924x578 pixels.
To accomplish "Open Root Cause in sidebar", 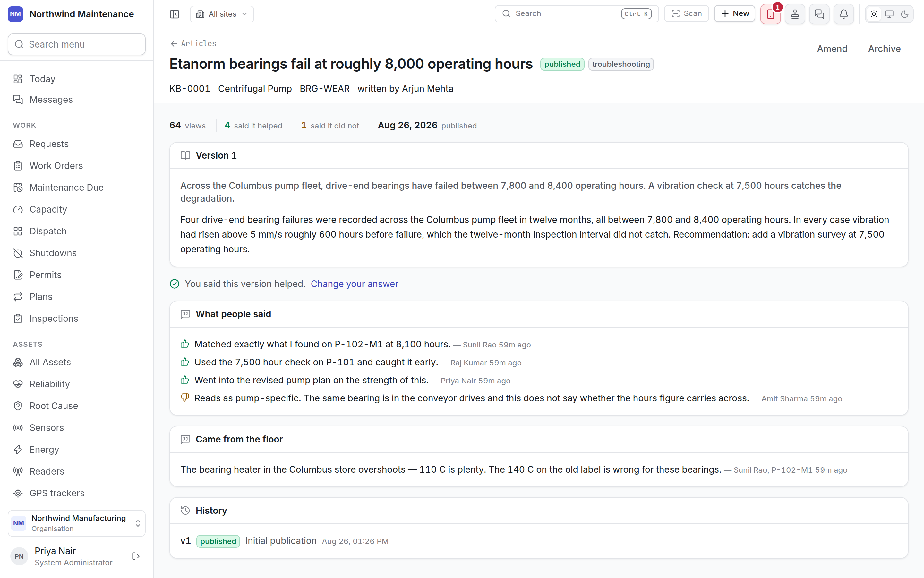I will coord(77,406).
